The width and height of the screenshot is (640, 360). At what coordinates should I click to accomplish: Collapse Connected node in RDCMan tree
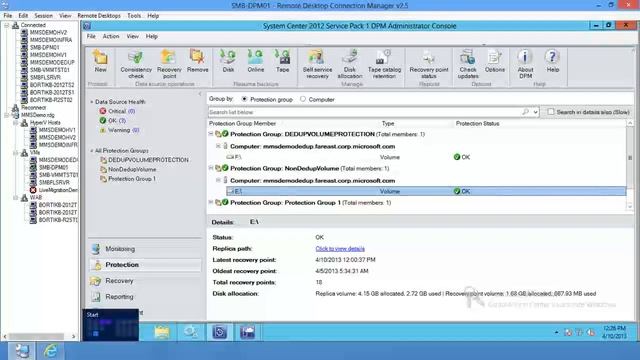7,25
